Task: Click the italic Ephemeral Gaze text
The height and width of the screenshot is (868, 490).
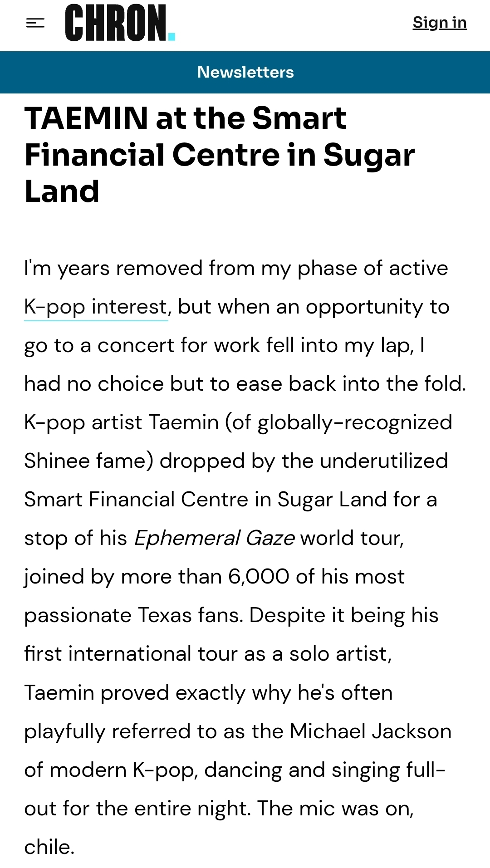Action: pyautogui.click(x=214, y=539)
